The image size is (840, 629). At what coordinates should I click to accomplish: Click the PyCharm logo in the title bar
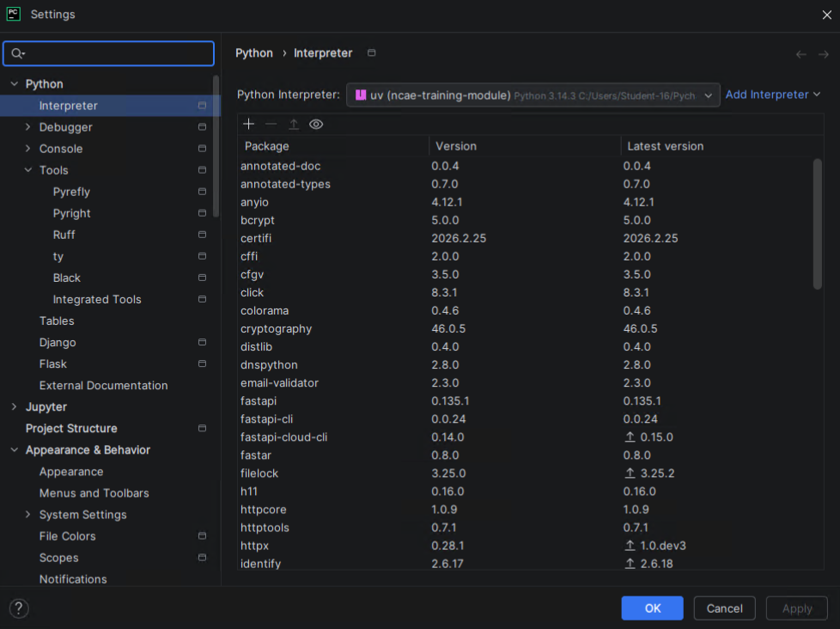point(14,14)
